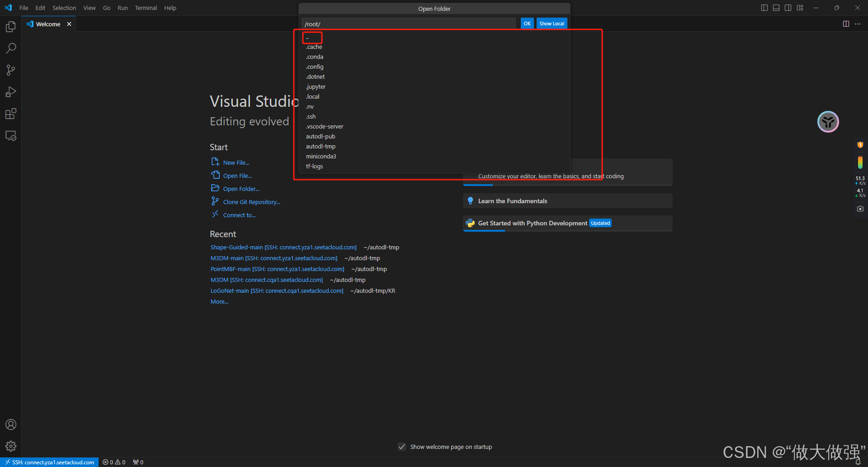
Task: Open the Edit menu
Action: point(40,8)
